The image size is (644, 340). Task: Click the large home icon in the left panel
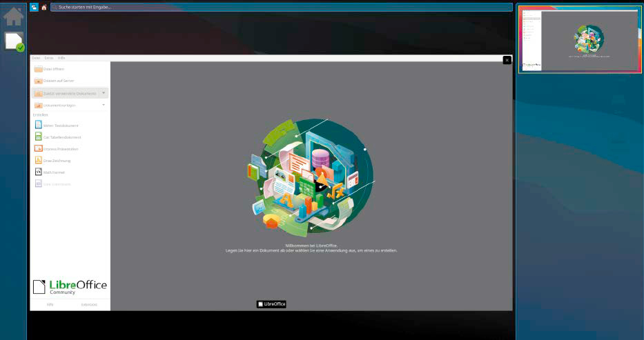13,17
